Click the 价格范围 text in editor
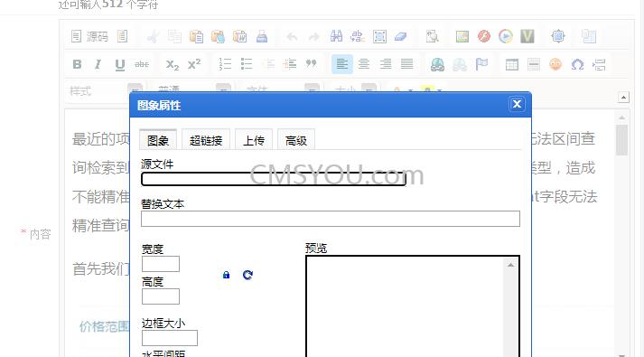The height and width of the screenshot is (357, 644). coord(104,326)
